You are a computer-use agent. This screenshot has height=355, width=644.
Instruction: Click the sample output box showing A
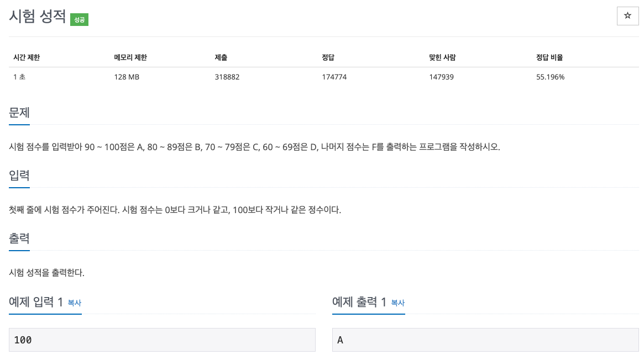click(x=485, y=340)
